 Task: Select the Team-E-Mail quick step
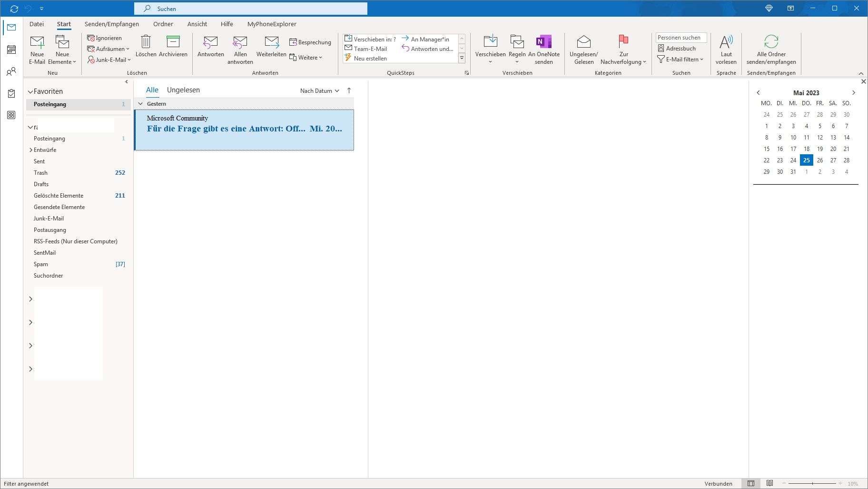[x=365, y=49]
